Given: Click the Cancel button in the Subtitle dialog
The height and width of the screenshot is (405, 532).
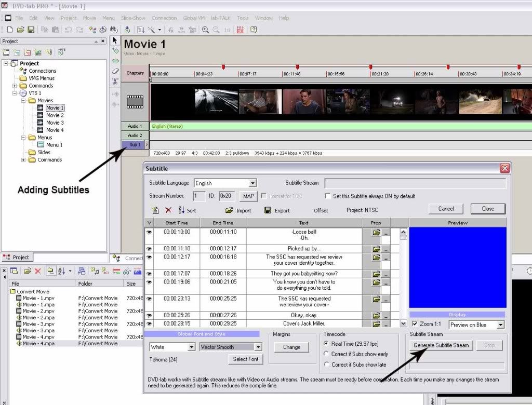Looking at the screenshot, I should 446,209.
